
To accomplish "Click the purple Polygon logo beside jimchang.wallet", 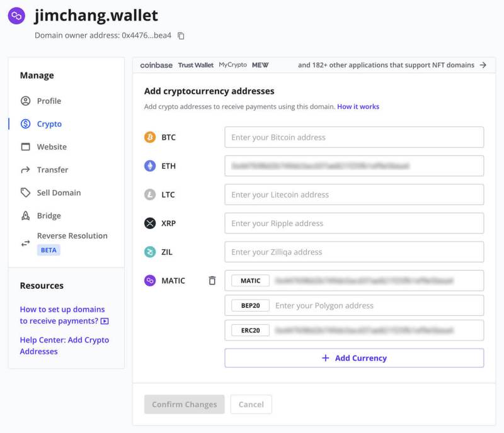I will tap(16, 15).
